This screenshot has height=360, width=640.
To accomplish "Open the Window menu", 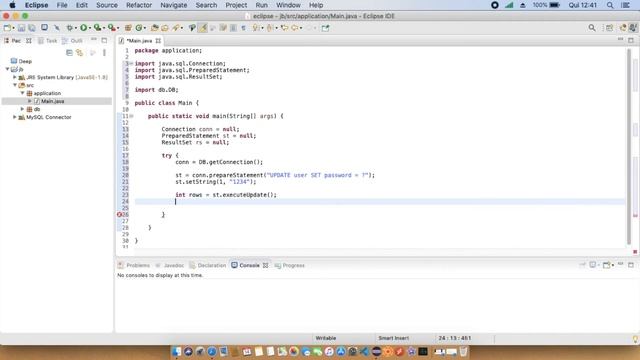I will (x=288, y=5).
